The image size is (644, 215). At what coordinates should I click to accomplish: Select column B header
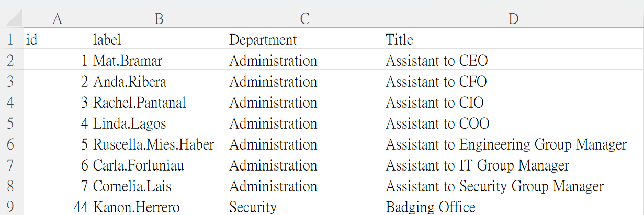coord(159,19)
